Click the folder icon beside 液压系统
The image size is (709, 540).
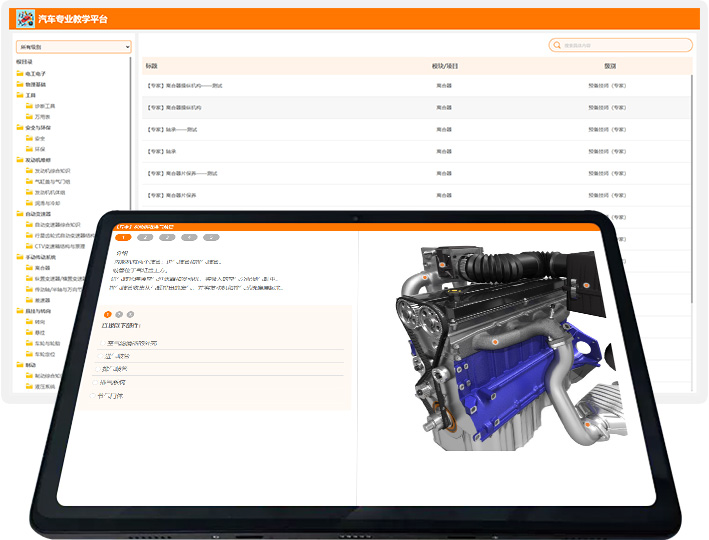[29, 386]
